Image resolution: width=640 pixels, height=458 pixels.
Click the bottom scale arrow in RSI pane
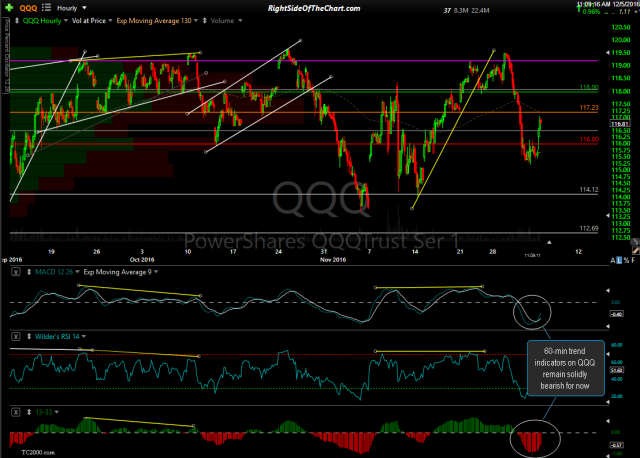(x=608, y=402)
